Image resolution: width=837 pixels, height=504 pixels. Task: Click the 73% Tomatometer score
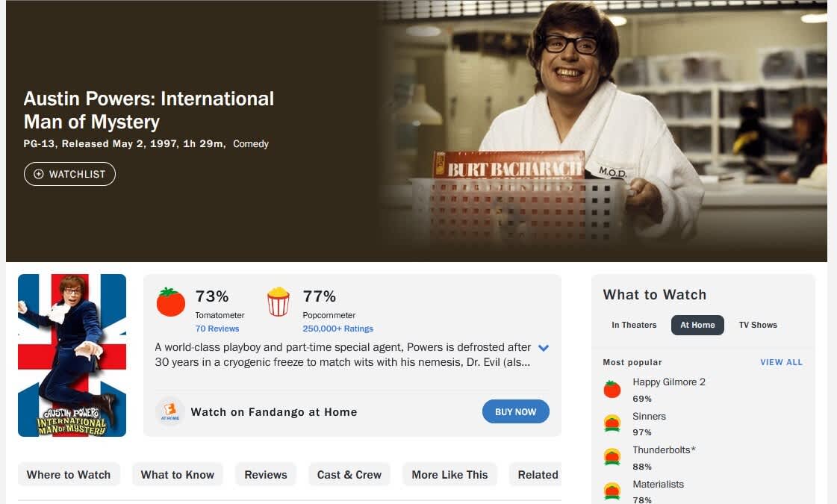[212, 296]
